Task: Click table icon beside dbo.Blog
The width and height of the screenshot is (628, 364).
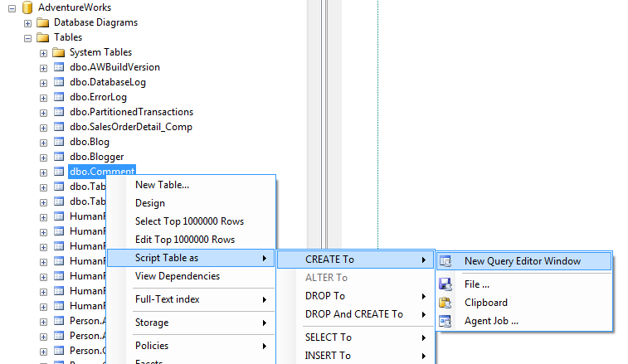Action: click(59, 142)
